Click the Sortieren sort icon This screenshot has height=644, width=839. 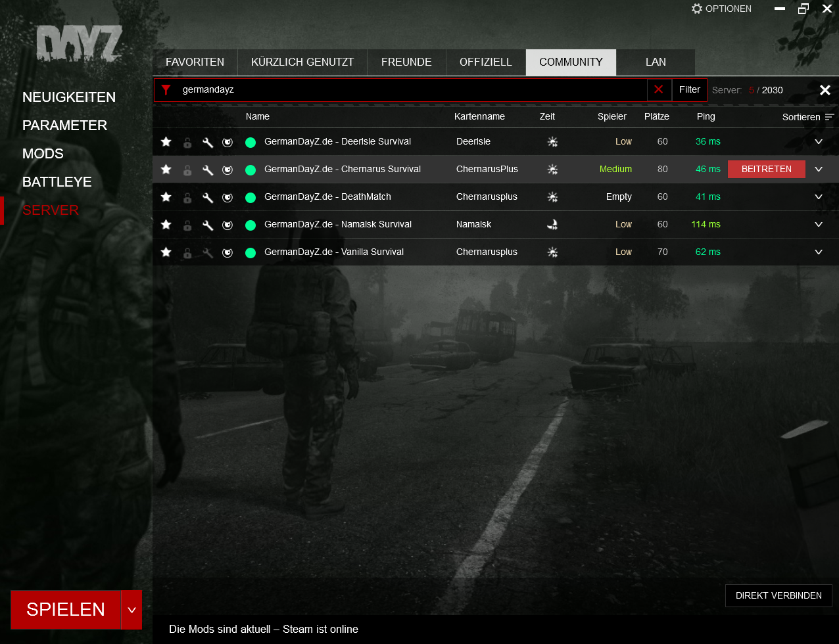(829, 117)
